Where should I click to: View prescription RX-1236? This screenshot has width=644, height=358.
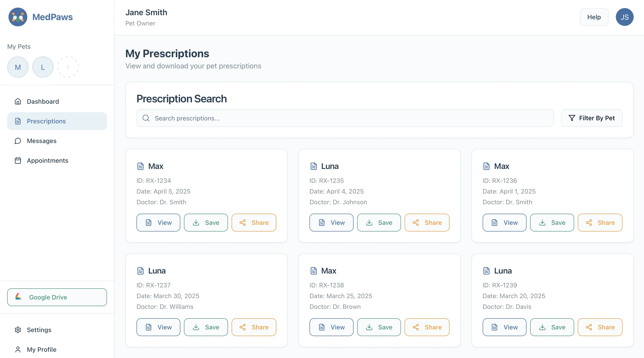click(x=504, y=222)
